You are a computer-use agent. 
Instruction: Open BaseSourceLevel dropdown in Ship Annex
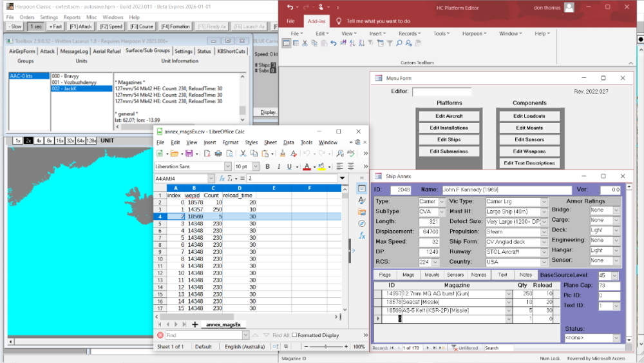[615, 275]
